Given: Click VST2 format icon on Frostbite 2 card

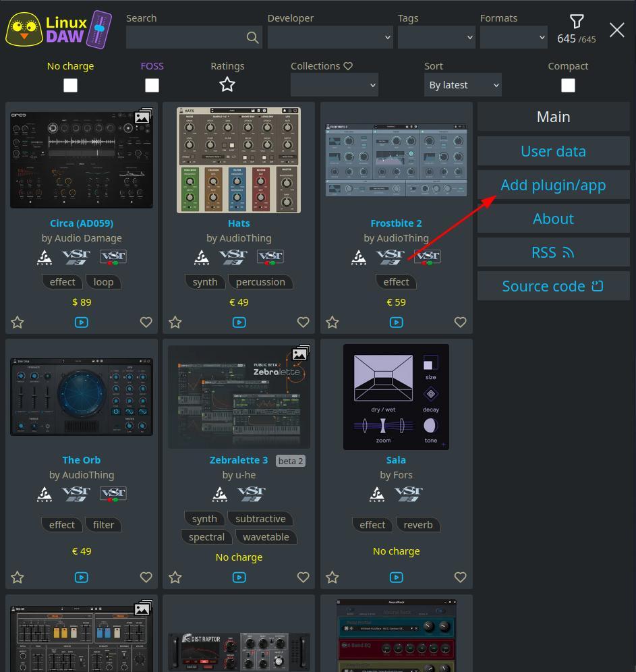Looking at the screenshot, I should (428, 257).
